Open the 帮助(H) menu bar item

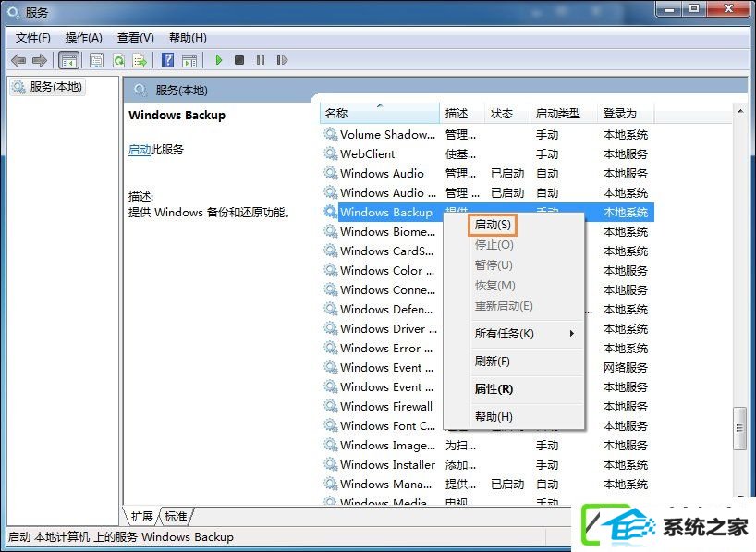[x=188, y=38]
